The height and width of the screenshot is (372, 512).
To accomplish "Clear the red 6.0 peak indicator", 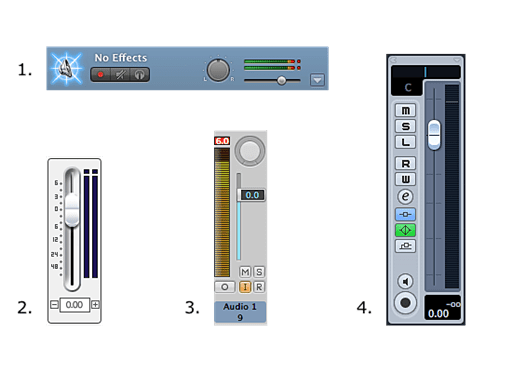I will coord(222,141).
